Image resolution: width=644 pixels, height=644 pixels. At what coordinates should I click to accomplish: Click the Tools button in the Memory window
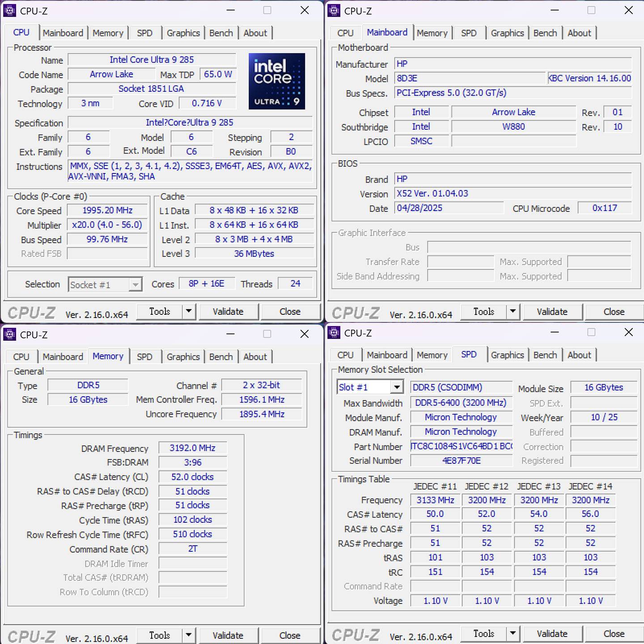pos(160,635)
